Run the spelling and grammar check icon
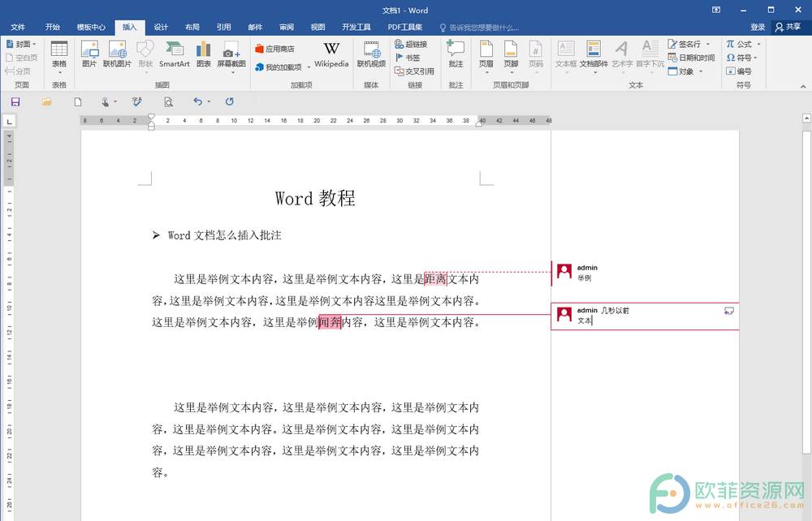This screenshot has width=812, height=521. click(x=136, y=102)
